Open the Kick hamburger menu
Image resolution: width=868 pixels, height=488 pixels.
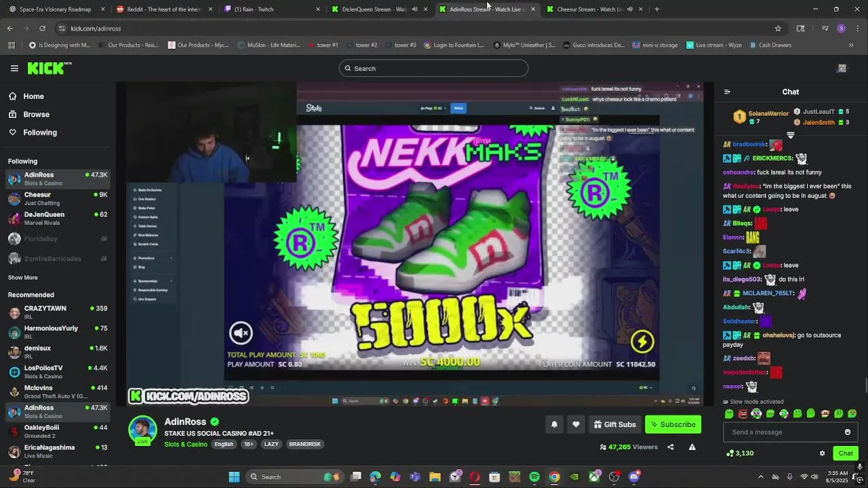(14, 68)
